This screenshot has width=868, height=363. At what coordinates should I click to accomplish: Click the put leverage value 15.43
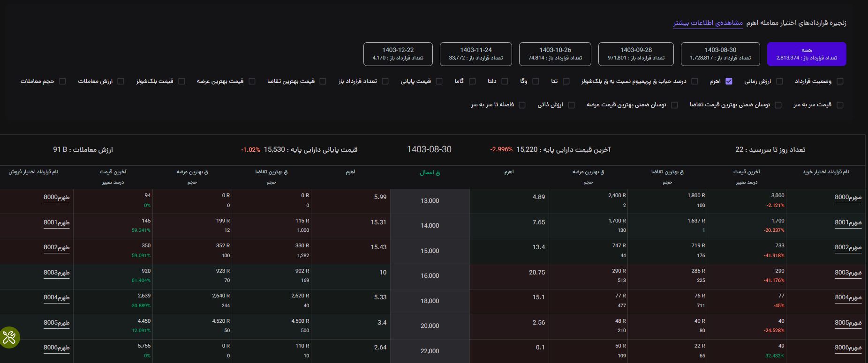378,247
